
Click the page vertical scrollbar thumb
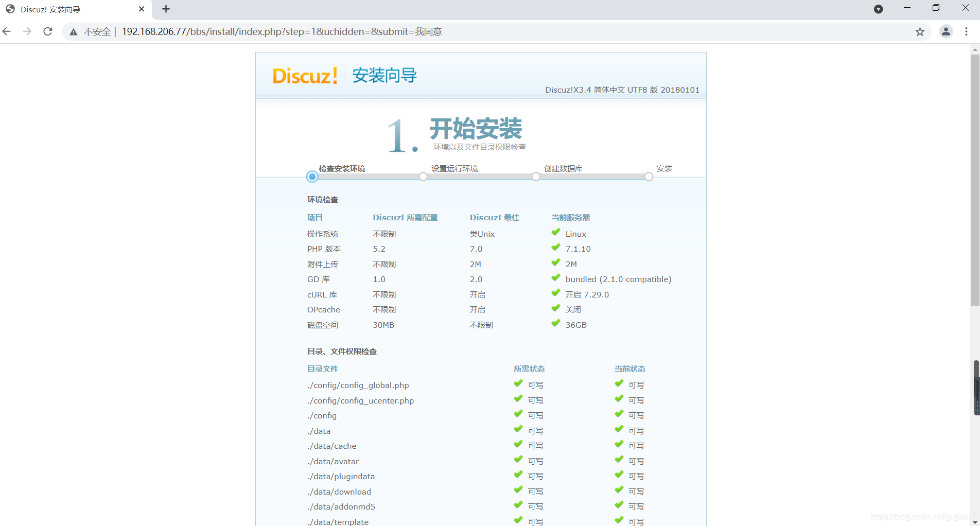(x=975, y=180)
